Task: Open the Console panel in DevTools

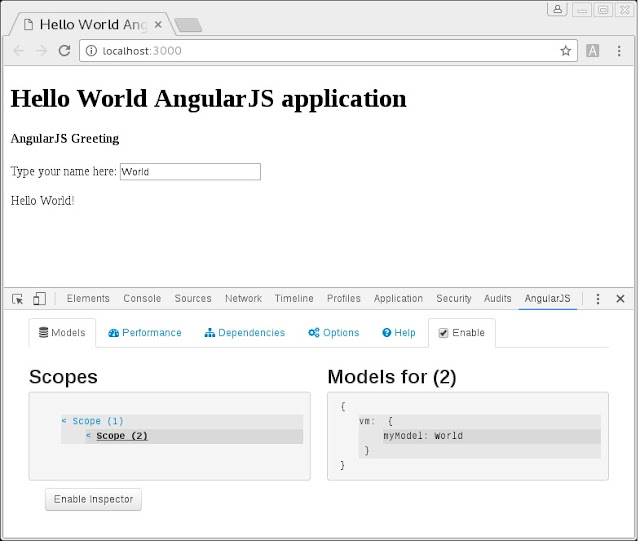Action: [x=142, y=298]
